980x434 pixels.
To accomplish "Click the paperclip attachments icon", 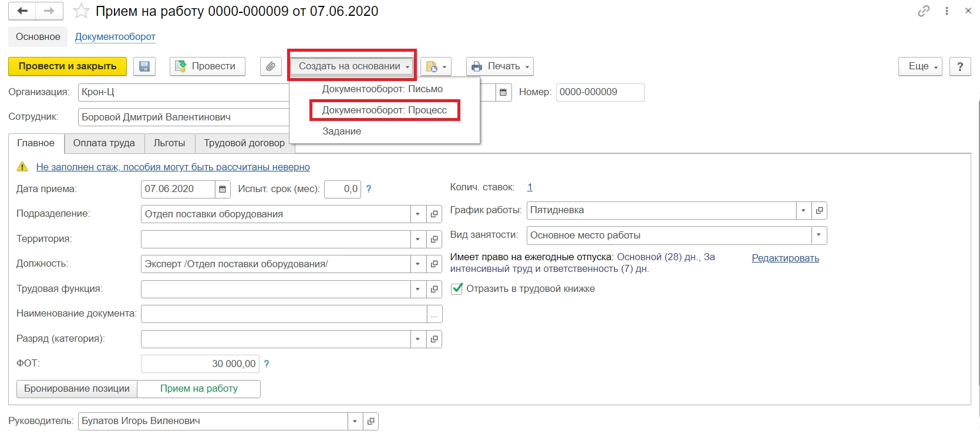I will tap(270, 66).
